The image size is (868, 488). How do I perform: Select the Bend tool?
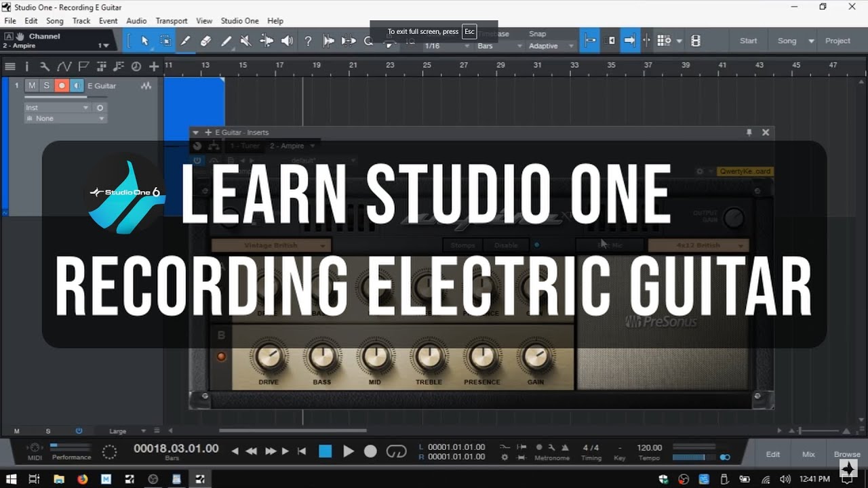[x=267, y=41]
